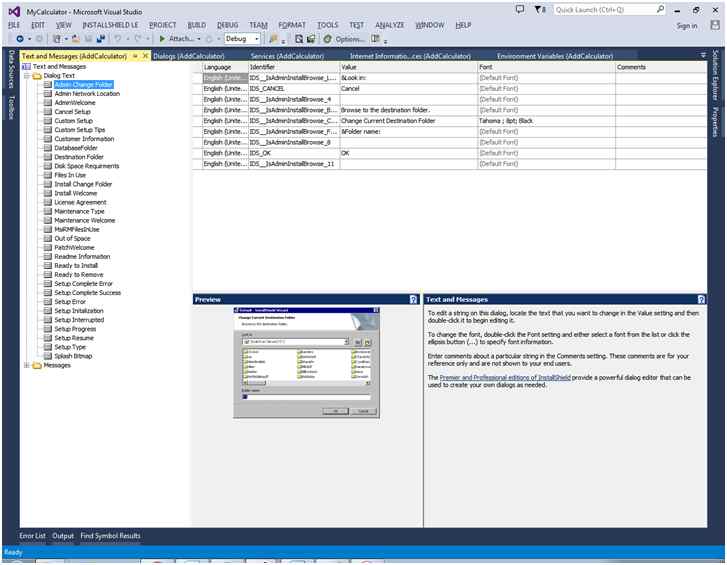The image size is (727, 565).
Task: Open the BUILD menu
Action: pyautogui.click(x=197, y=25)
